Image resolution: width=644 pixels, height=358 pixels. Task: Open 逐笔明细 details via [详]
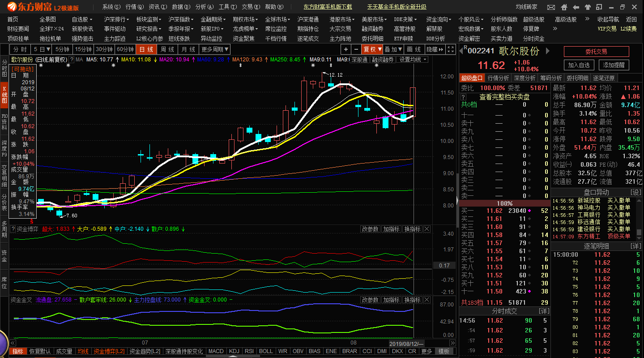click(x=635, y=246)
